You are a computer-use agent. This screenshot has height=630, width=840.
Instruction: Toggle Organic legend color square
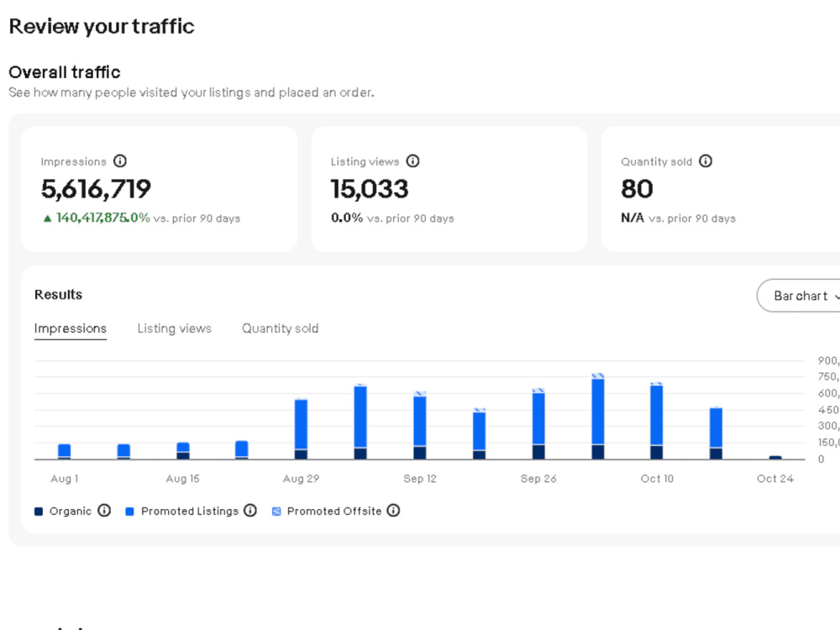(39, 512)
